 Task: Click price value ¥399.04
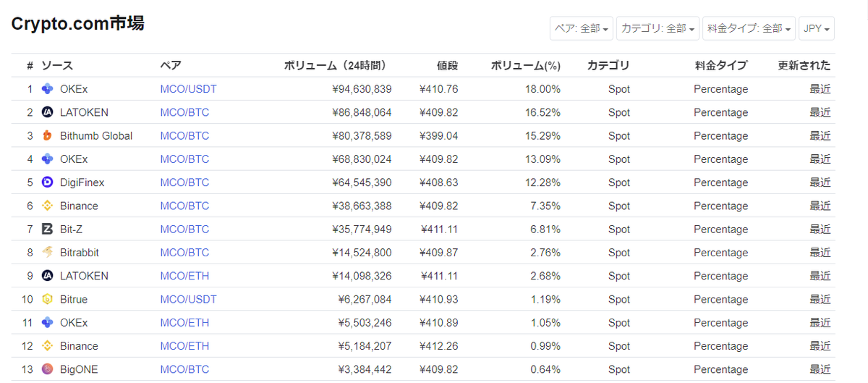click(x=438, y=135)
